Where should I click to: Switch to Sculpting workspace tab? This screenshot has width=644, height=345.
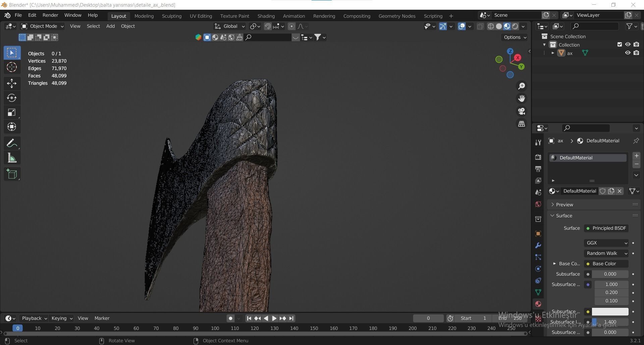[x=171, y=16]
